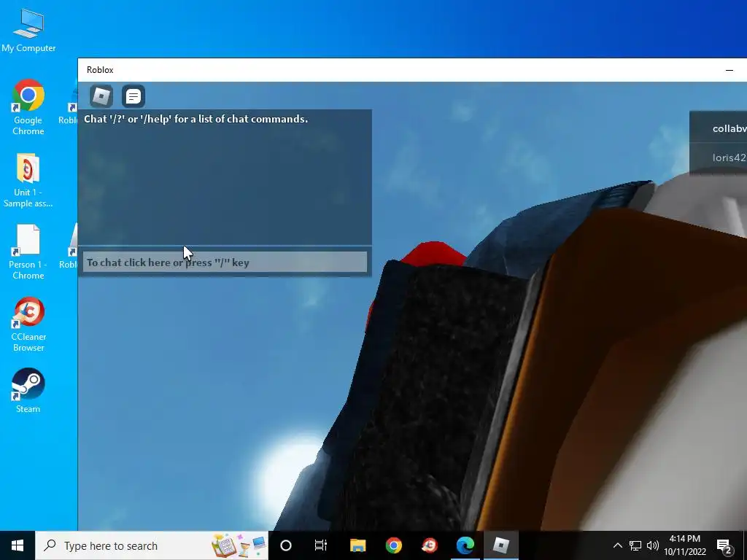Image resolution: width=747 pixels, height=560 pixels.
Task: Open network status in system tray
Action: coord(635,545)
